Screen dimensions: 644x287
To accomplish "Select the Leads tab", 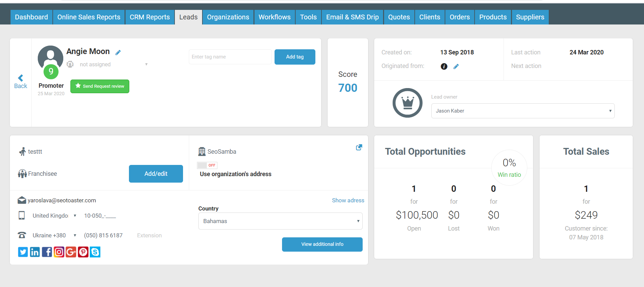I will [x=188, y=17].
